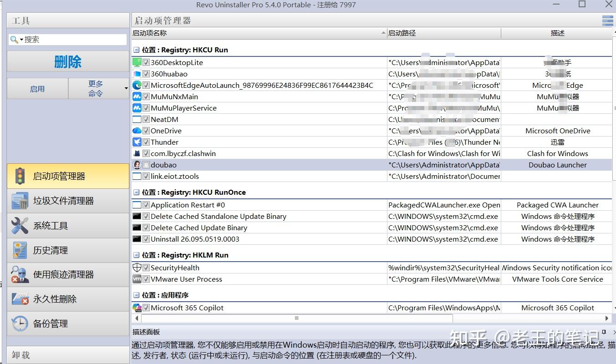Click the Application Restart #0 icon
The image size is (616, 364).
(x=137, y=205)
